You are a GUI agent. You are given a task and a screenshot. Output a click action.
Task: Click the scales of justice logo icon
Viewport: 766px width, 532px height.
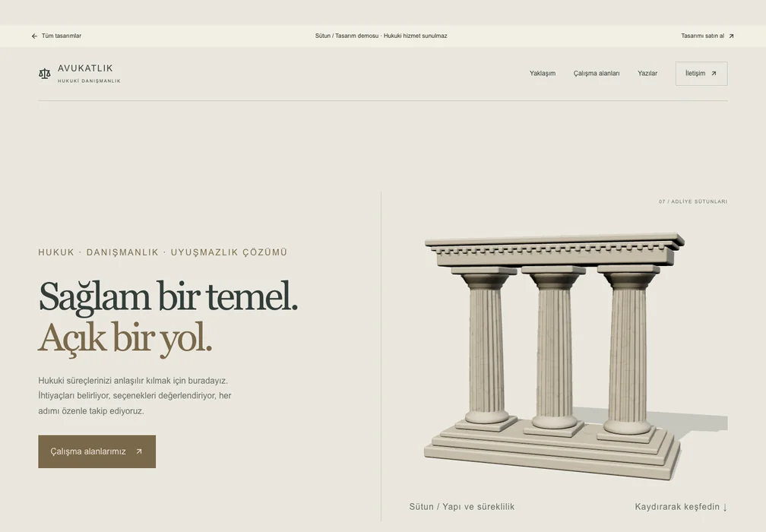pos(44,74)
